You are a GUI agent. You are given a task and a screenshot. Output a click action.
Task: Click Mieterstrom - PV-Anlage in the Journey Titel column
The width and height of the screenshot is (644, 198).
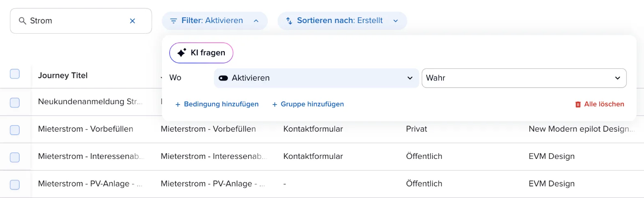pyautogui.click(x=90, y=184)
